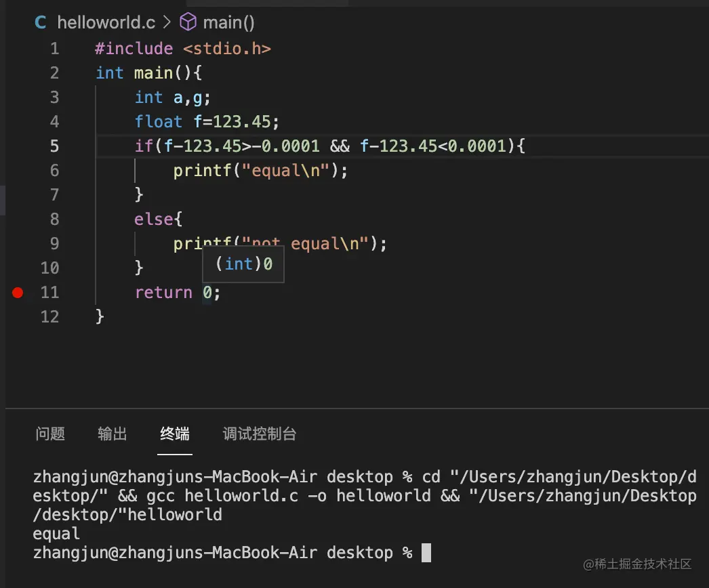Image resolution: width=709 pixels, height=588 pixels.
Task: Click the (int)0 hover tooltip
Action: 244,264
